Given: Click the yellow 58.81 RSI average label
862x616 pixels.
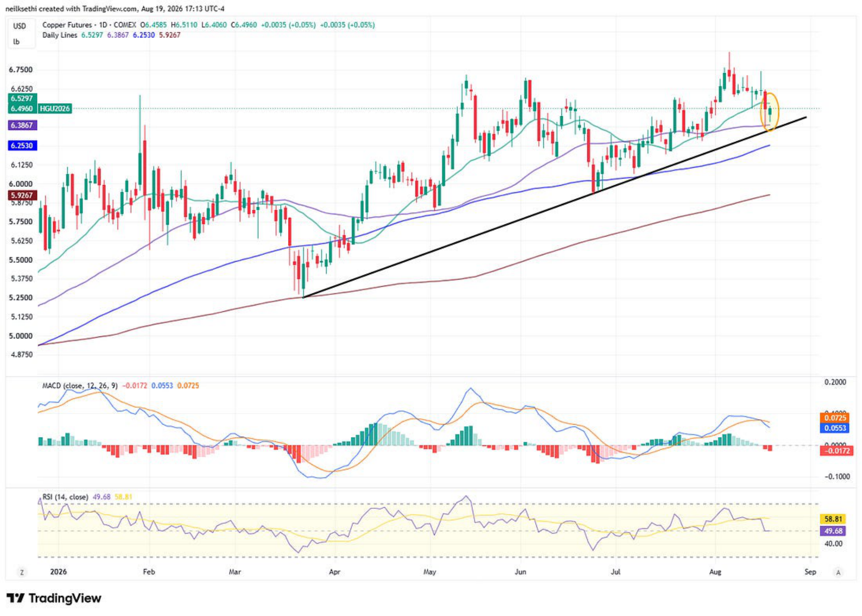Looking at the screenshot, I should pos(833,519).
